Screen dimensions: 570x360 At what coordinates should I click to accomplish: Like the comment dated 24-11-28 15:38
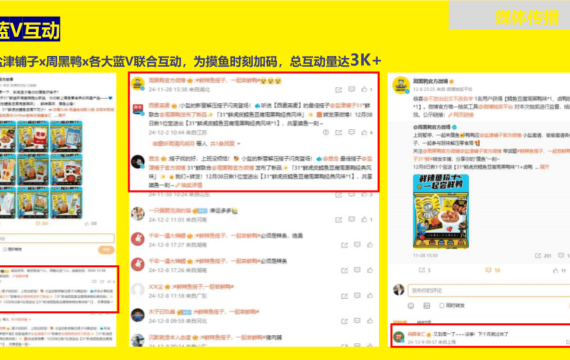coord(364,89)
